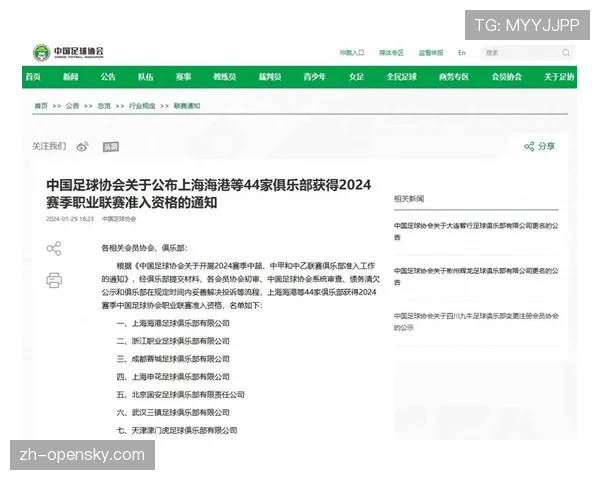Open the 女足 nav menu
The height and width of the screenshot is (480, 600).
click(356, 77)
